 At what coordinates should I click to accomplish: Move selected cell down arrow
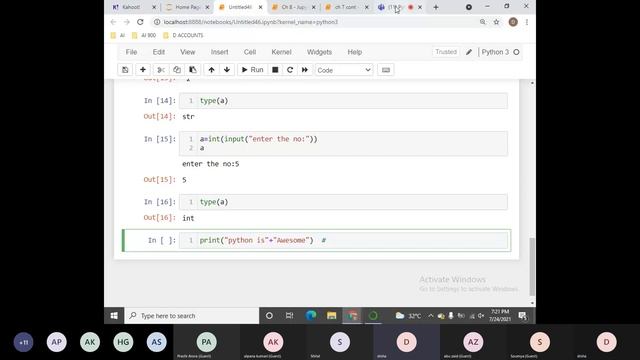(x=227, y=70)
